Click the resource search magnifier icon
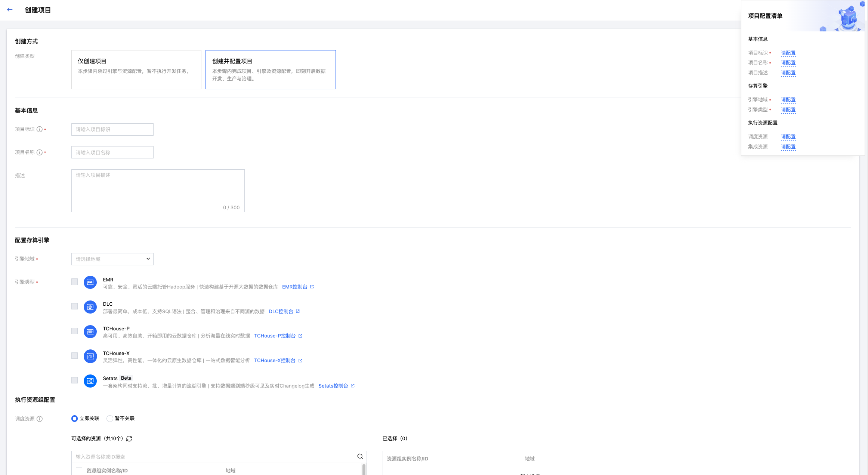This screenshot has width=868, height=475. pos(360,456)
